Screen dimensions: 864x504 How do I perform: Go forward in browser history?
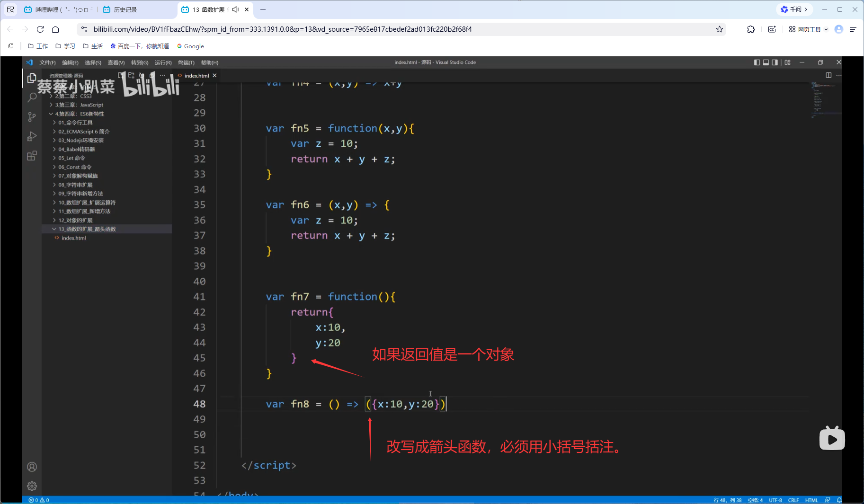(25, 29)
